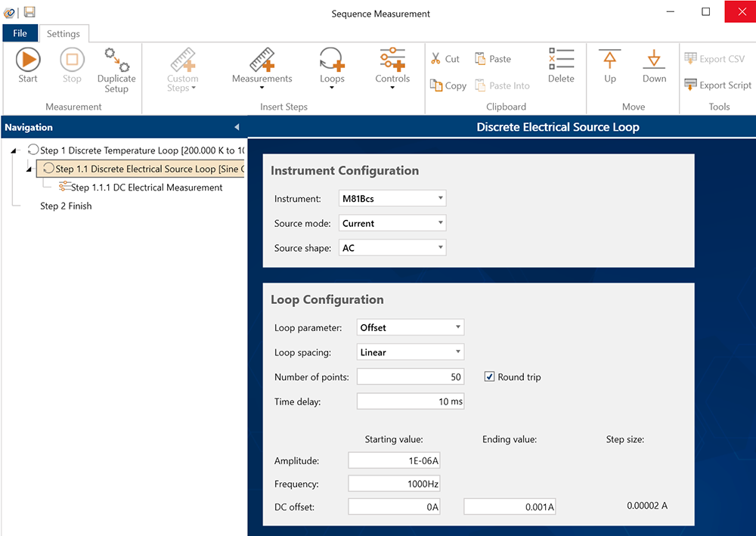Click the Delete step icon
The height and width of the screenshot is (536, 756).
pos(561,60)
